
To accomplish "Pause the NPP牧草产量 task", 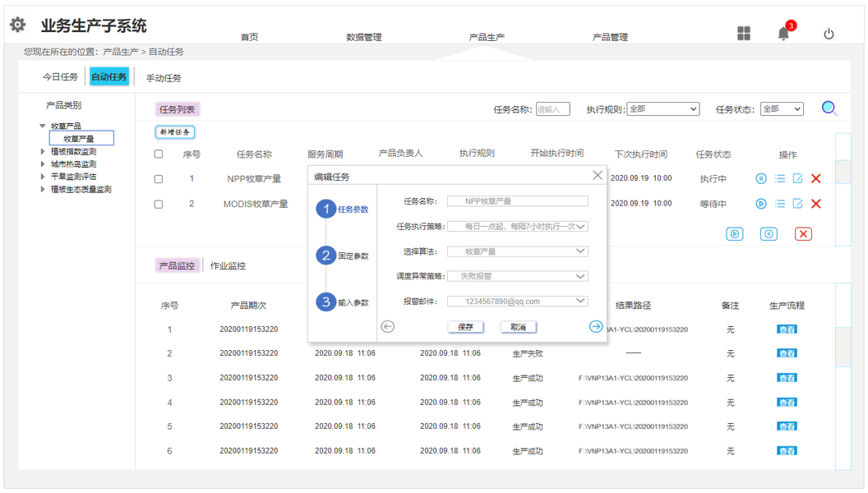I will 761,178.
